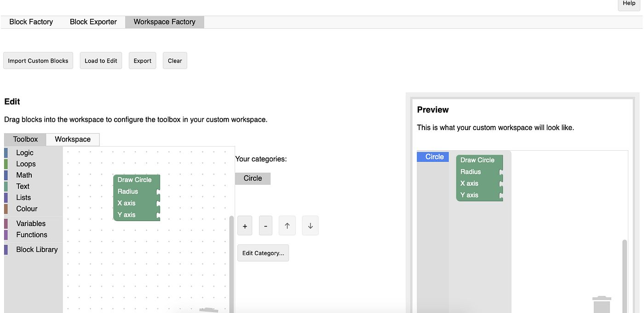This screenshot has height=313, width=644.
Task: Click the Load to Edit button
Action: [x=101, y=60]
